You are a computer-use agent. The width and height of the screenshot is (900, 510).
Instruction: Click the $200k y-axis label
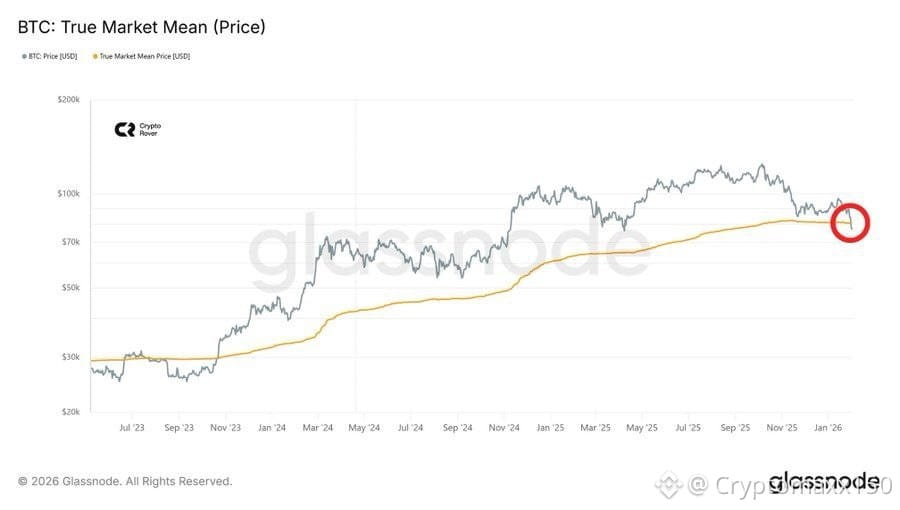point(70,101)
